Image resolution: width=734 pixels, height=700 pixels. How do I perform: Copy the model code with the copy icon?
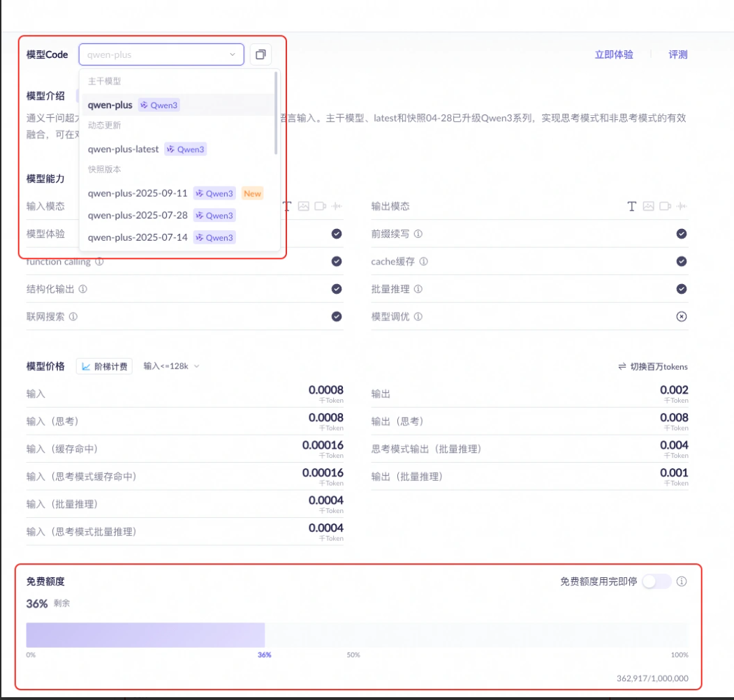pos(260,54)
